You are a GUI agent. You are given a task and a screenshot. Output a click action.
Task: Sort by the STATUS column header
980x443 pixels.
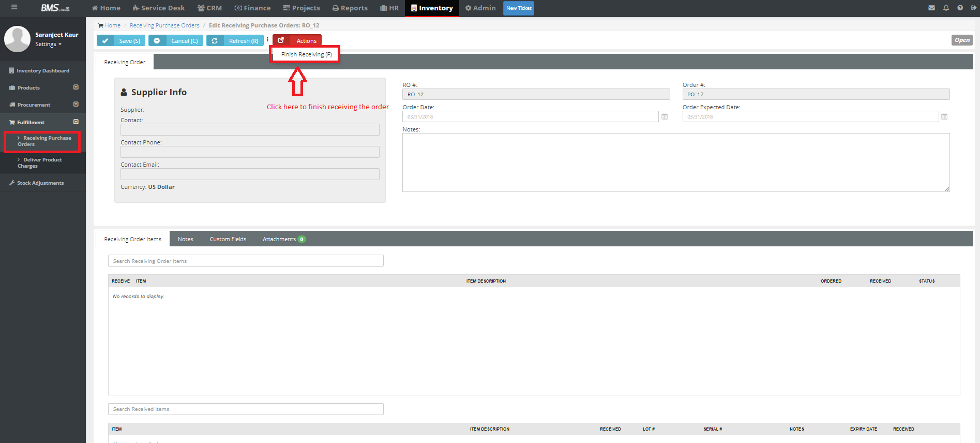927,281
